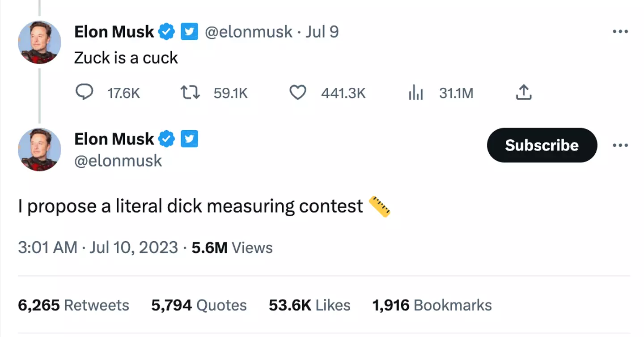The height and width of the screenshot is (337, 644).
Task: Open the more options menu next to Subscribe
Action: 620,145
